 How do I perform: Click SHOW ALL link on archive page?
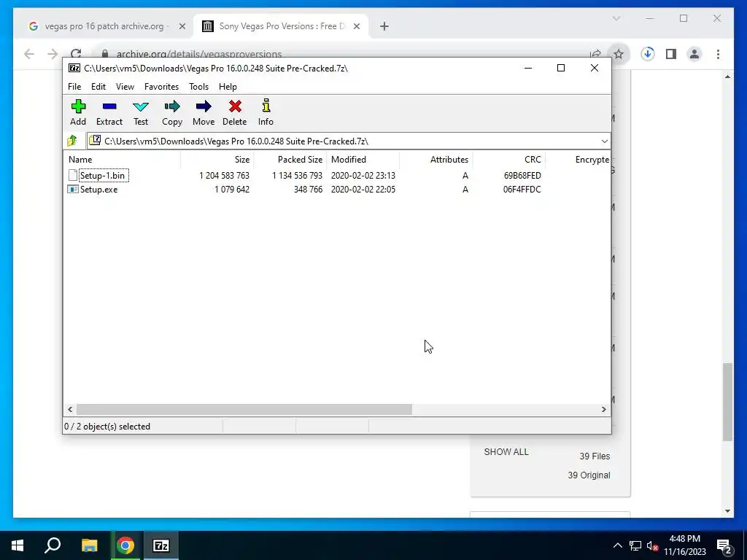click(506, 451)
